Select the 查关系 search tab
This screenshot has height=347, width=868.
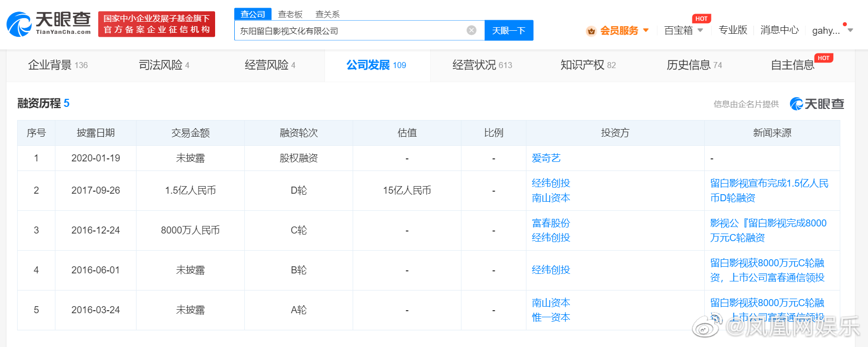(327, 14)
